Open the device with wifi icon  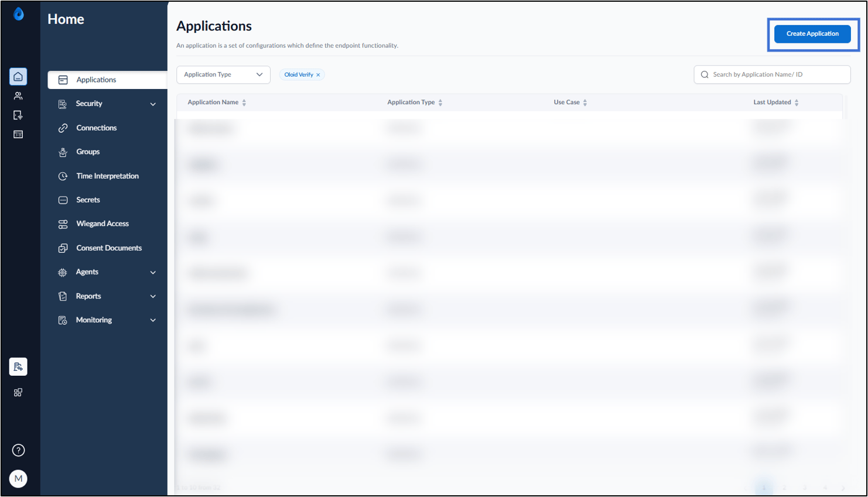18,115
